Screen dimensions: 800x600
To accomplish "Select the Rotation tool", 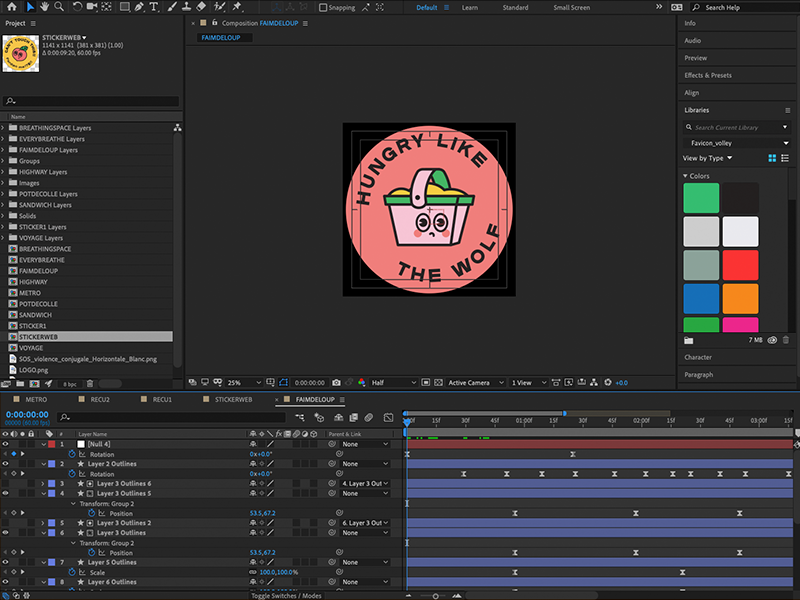I will [x=77, y=7].
